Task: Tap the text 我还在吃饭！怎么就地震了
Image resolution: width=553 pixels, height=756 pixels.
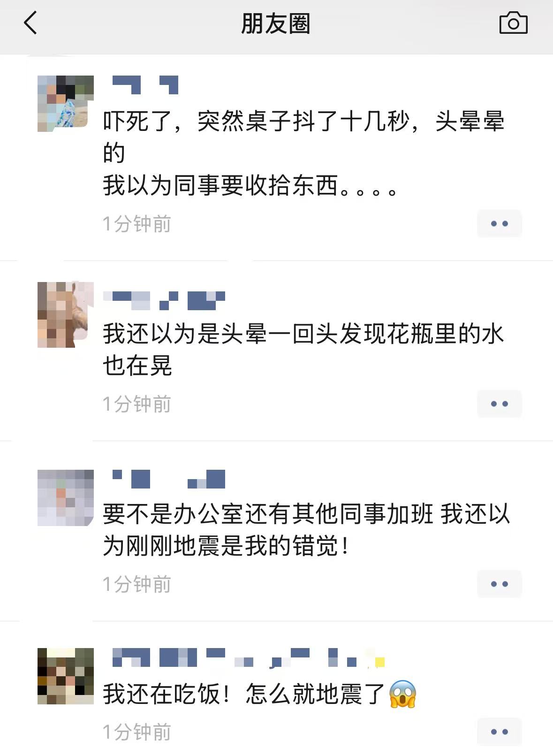Action: pyautogui.click(x=244, y=694)
